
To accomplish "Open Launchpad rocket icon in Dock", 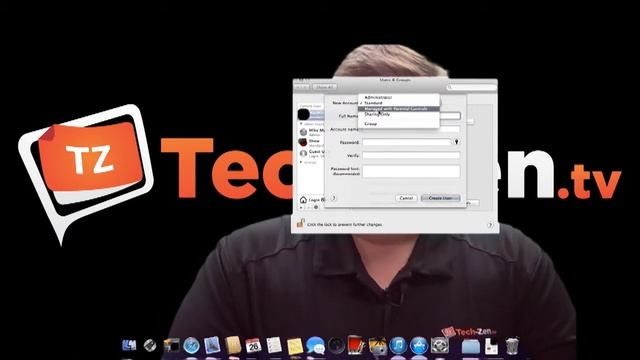I will tap(150, 345).
